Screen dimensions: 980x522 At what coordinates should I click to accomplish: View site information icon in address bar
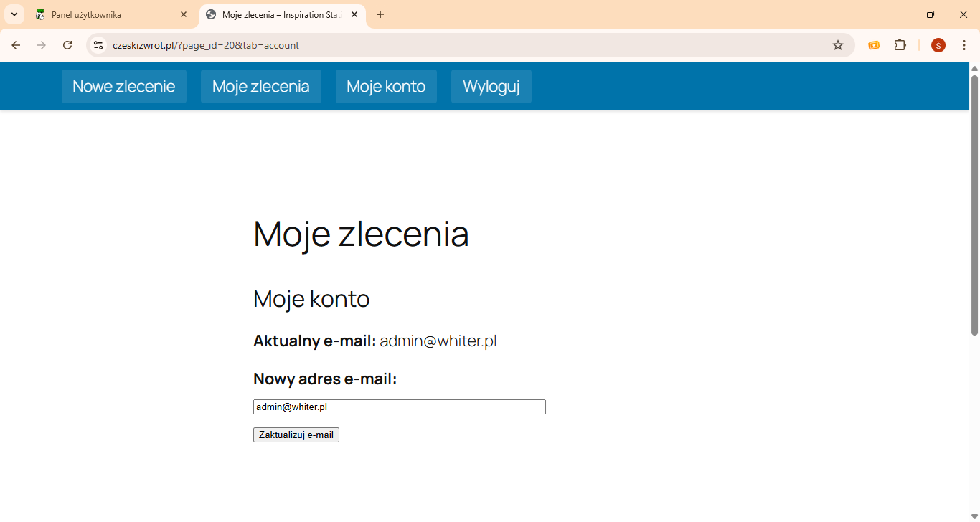[x=99, y=45]
